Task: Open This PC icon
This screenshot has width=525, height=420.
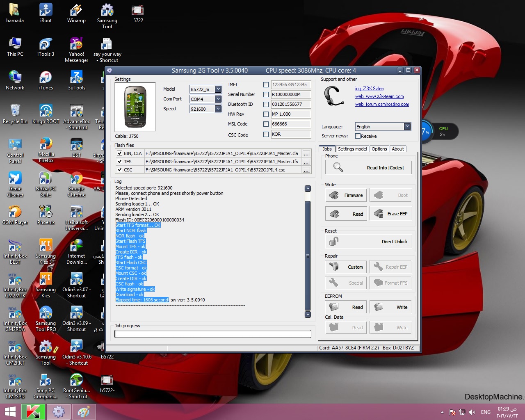Action: 15,47
